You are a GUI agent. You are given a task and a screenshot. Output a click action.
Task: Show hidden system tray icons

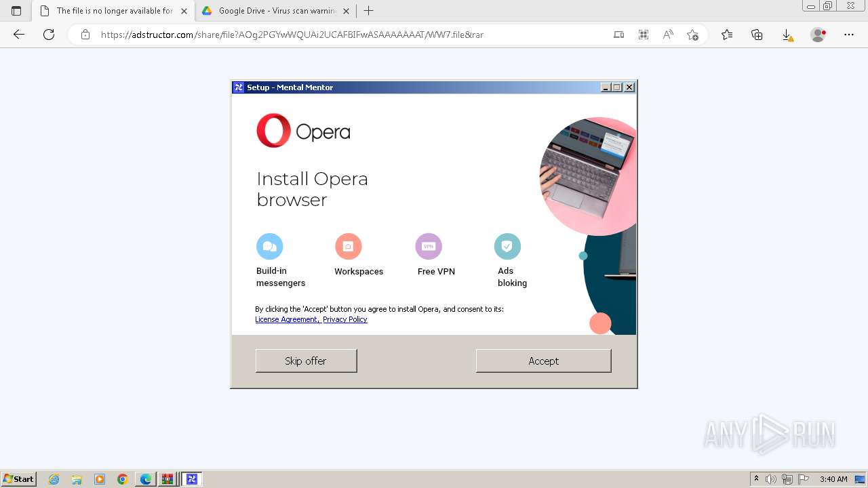point(756,479)
